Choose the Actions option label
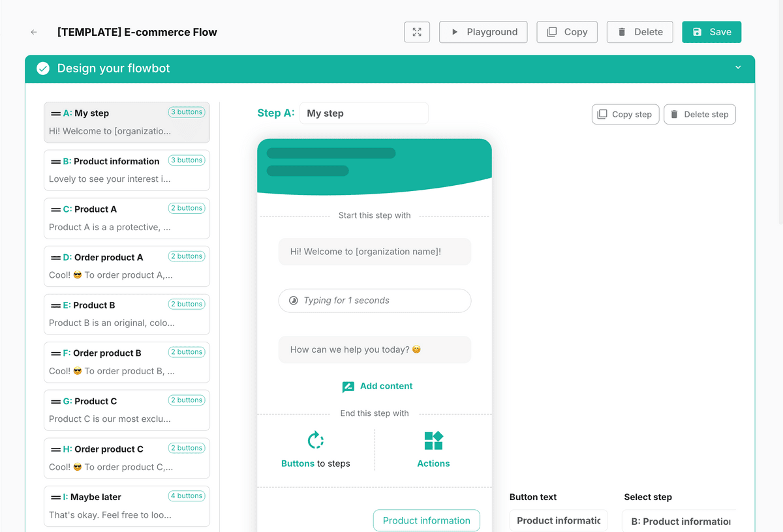The width and height of the screenshot is (783, 532). [433, 464]
